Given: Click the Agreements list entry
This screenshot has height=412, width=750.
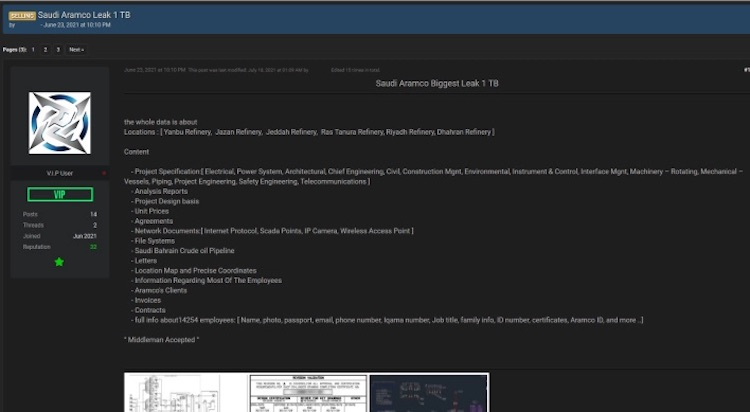Looking at the screenshot, I should 152,221.
